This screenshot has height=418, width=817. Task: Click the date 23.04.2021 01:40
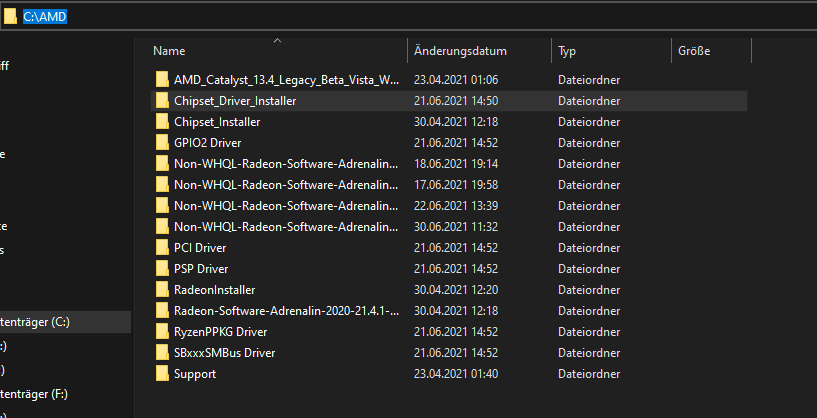click(x=456, y=374)
